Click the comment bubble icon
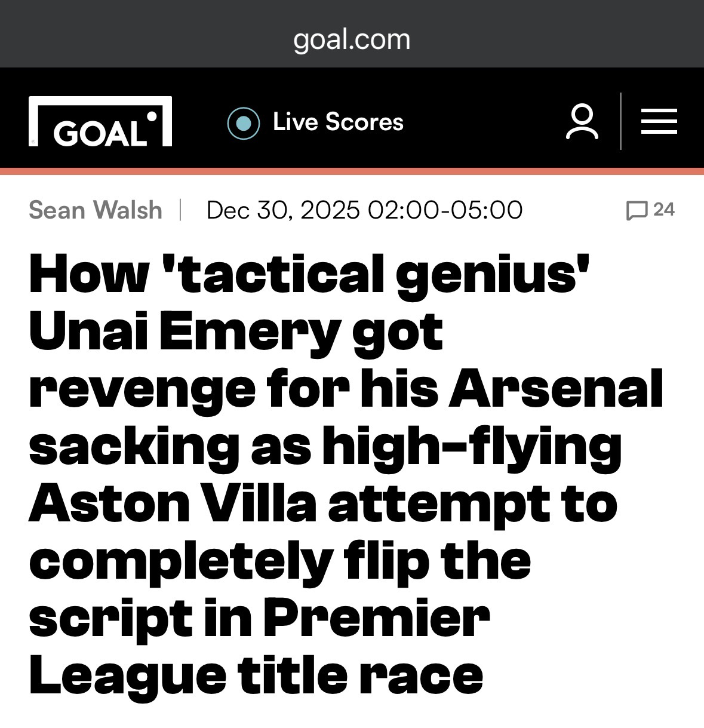 (637, 210)
